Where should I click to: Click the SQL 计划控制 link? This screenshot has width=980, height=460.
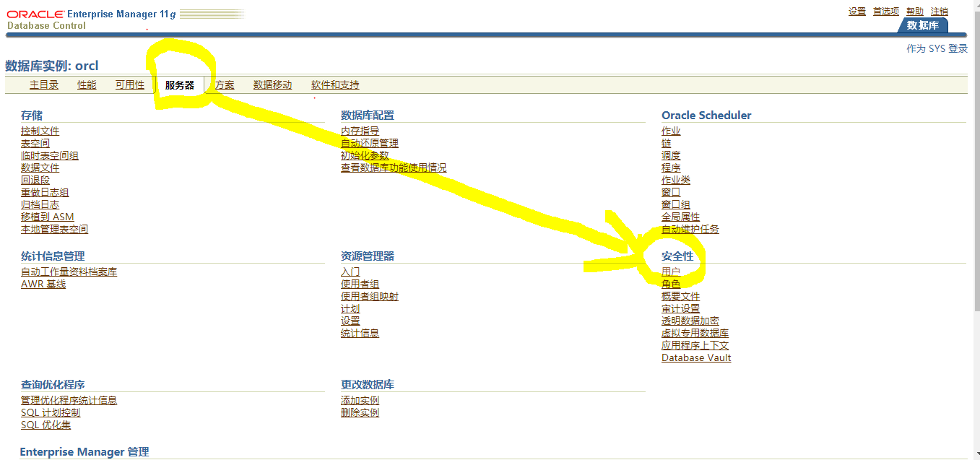pos(51,412)
